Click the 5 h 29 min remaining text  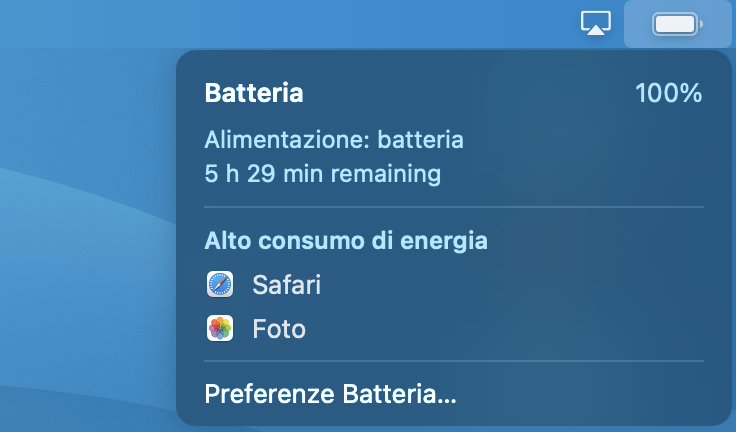click(322, 174)
